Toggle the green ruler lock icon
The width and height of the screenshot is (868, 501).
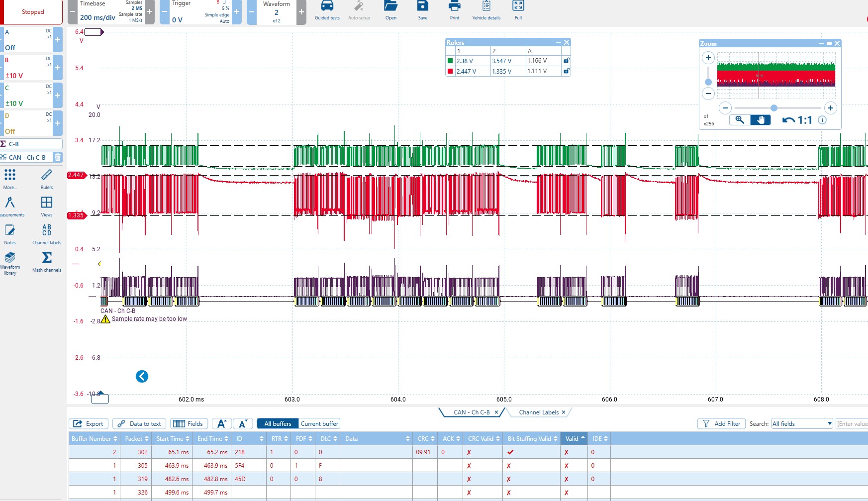tap(566, 61)
